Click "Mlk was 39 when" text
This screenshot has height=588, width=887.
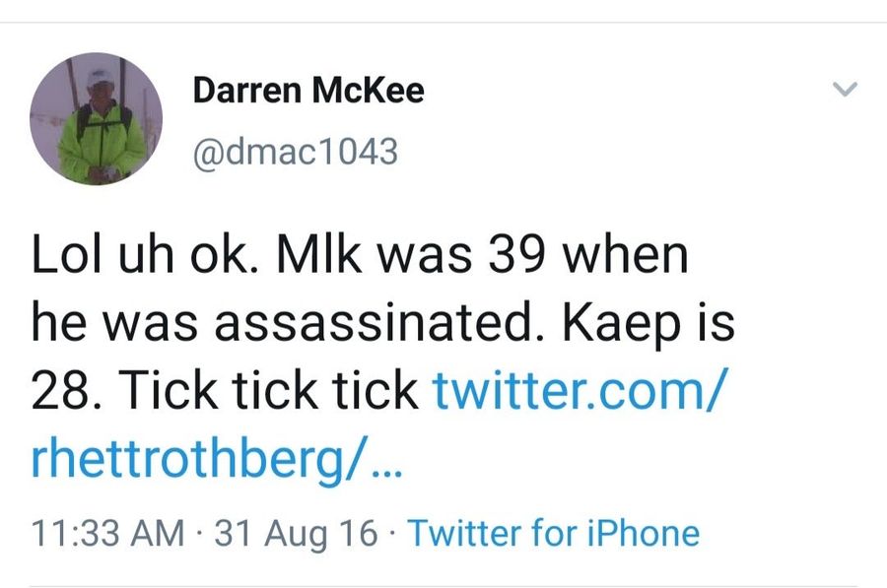481,253
